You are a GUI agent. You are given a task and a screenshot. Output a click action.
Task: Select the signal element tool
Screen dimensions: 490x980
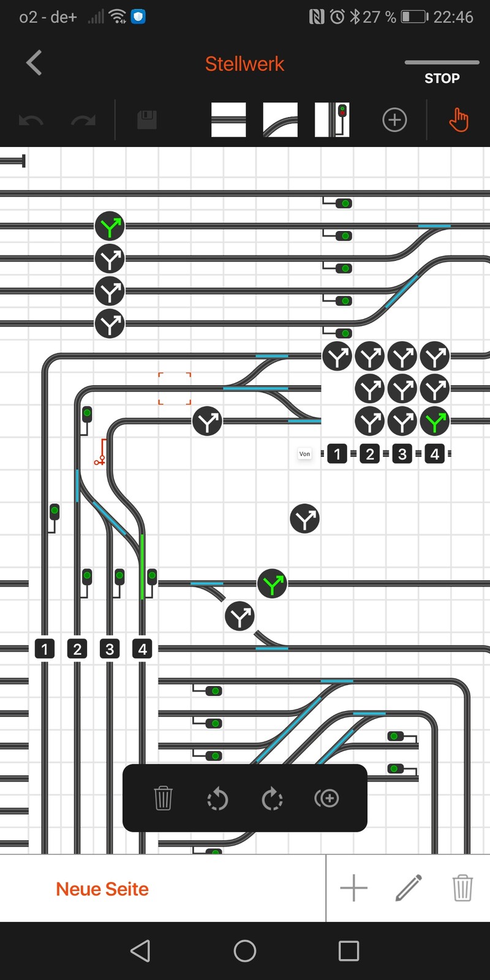332,119
